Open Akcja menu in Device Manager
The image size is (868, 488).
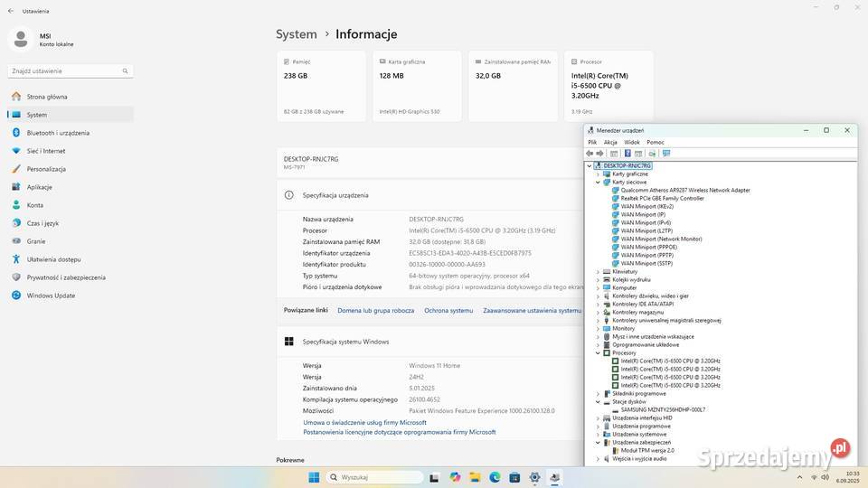(x=610, y=142)
